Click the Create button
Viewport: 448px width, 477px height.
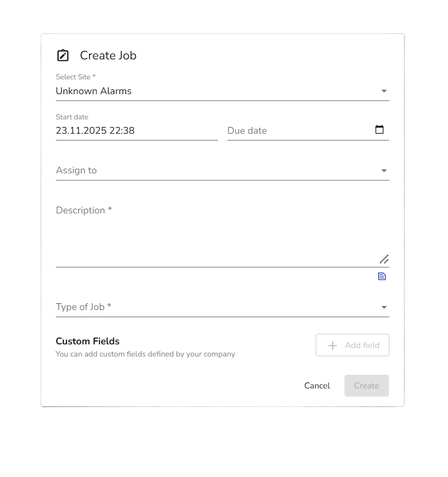366,386
